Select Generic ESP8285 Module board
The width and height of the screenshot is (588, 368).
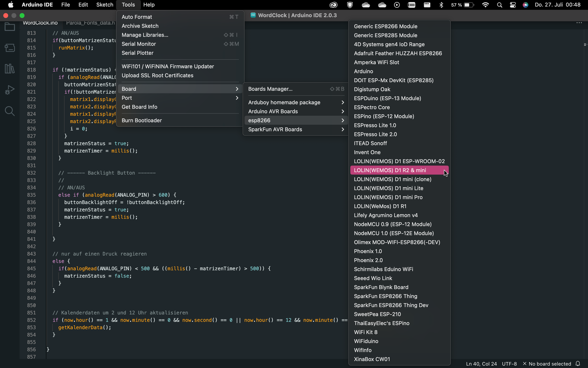(x=399, y=35)
